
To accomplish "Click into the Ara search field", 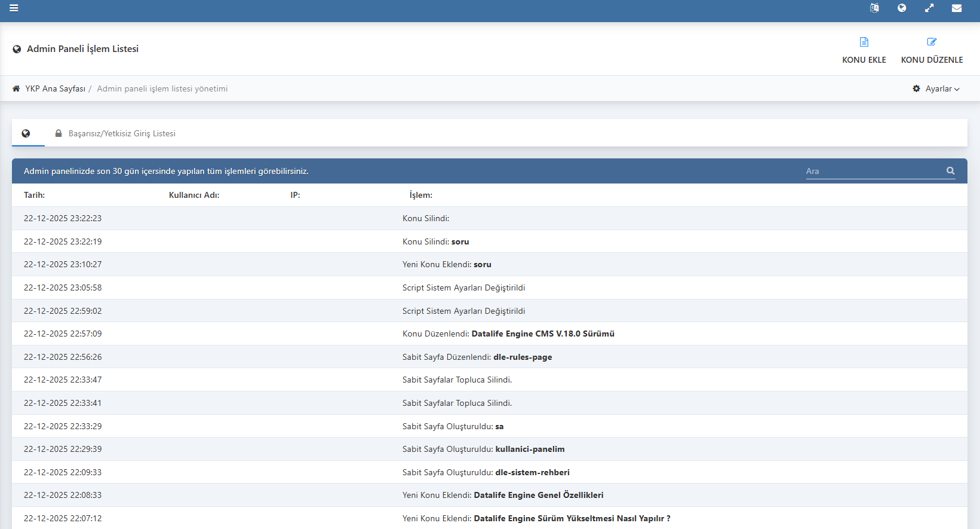I will pos(872,172).
